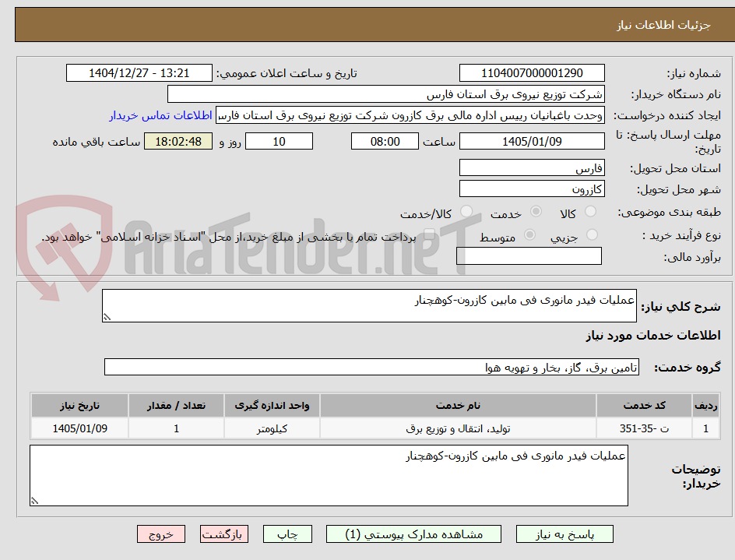Click the empty financial estimate field

(529, 256)
